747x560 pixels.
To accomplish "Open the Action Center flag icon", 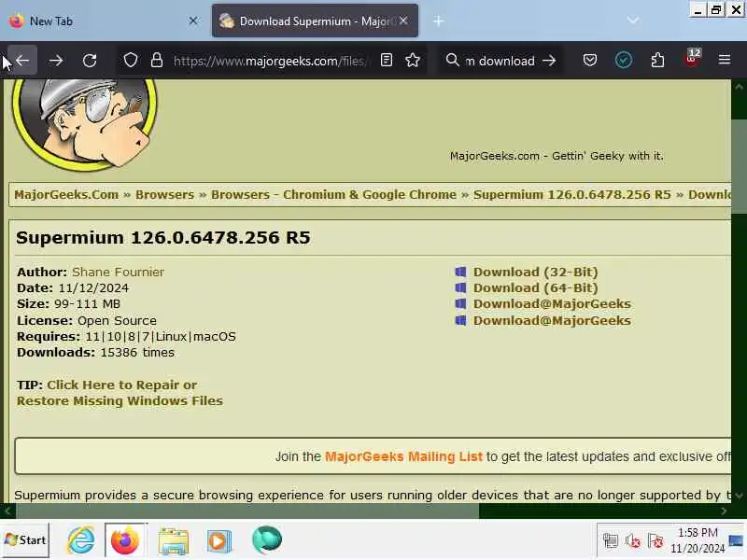I will pyautogui.click(x=655, y=541).
